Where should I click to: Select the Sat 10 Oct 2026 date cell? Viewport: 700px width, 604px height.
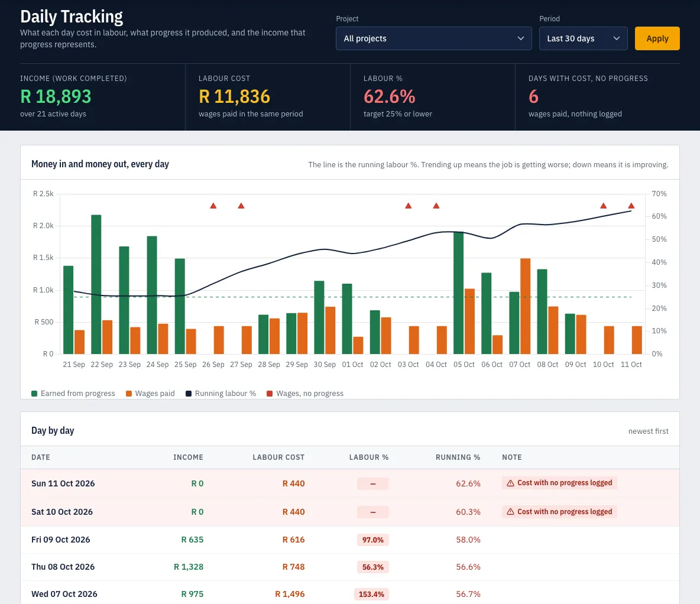click(x=62, y=512)
